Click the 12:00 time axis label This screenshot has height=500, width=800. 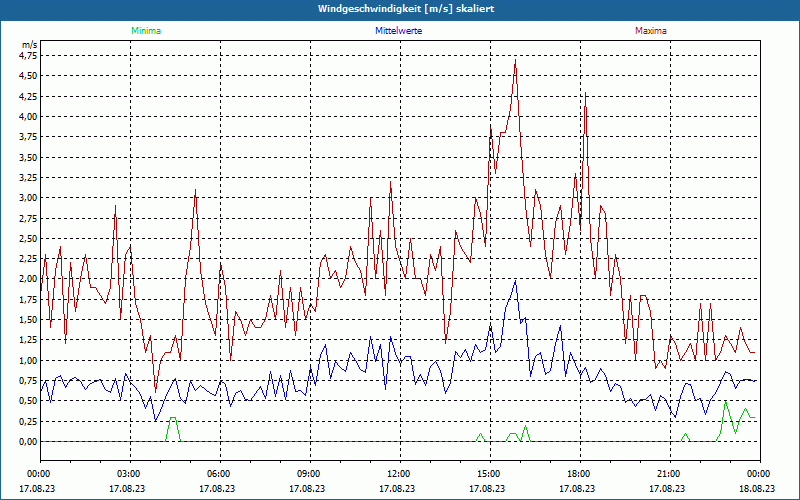click(x=398, y=474)
